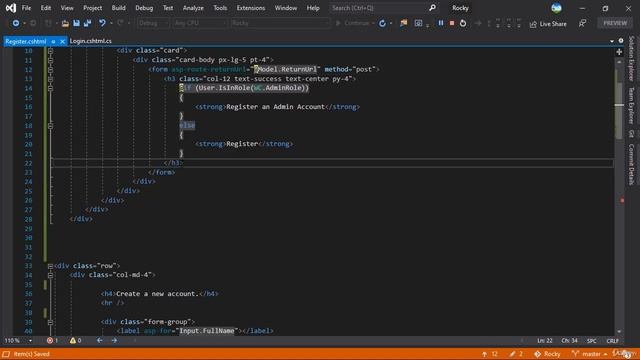Viewport: 640px width, 360px height.
Task: Collapse the div class card block
Action: tap(50, 51)
